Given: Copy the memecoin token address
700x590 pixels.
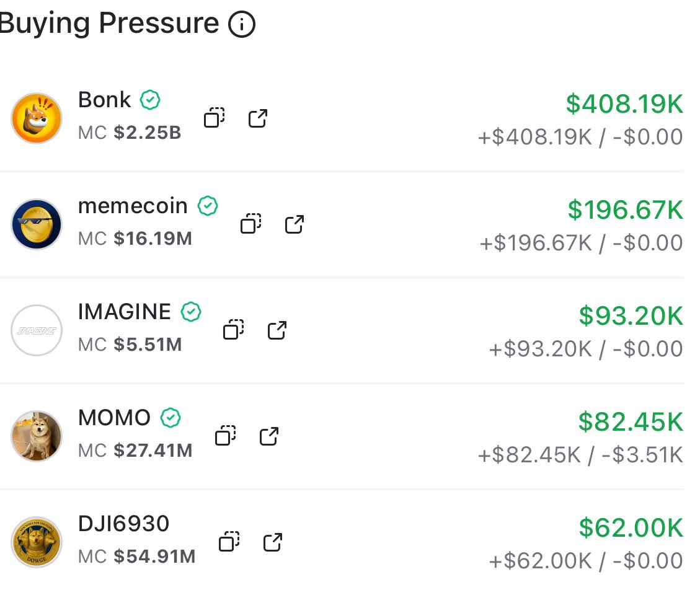Looking at the screenshot, I should tap(251, 224).
